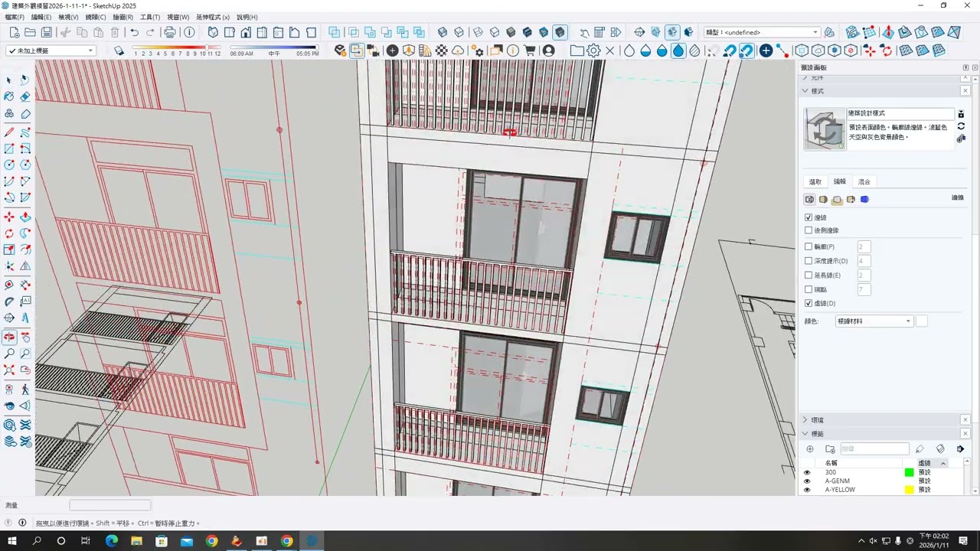This screenshot has width=980, height=551.
Task: Toggle 虛線(D) dashes checkbox
Action: 808,303
